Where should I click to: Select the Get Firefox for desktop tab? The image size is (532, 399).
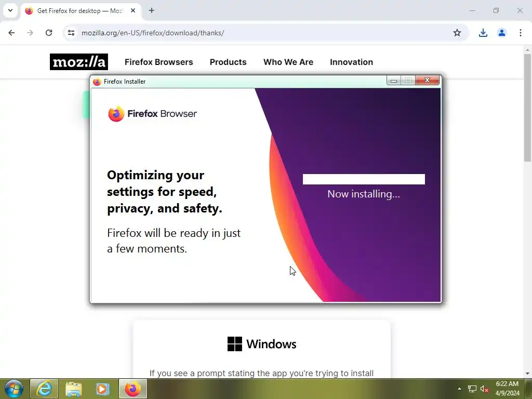point(79,11)
